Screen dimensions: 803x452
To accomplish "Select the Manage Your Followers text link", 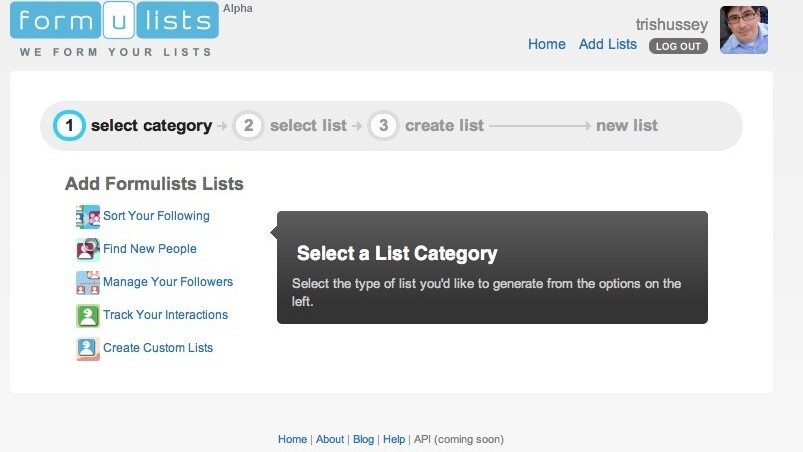I will tap(168, 282).
